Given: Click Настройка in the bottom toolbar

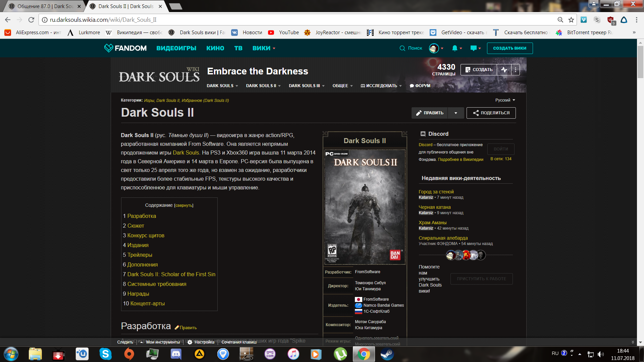Looking at the screenshot, I should click(x=204, y=342).
